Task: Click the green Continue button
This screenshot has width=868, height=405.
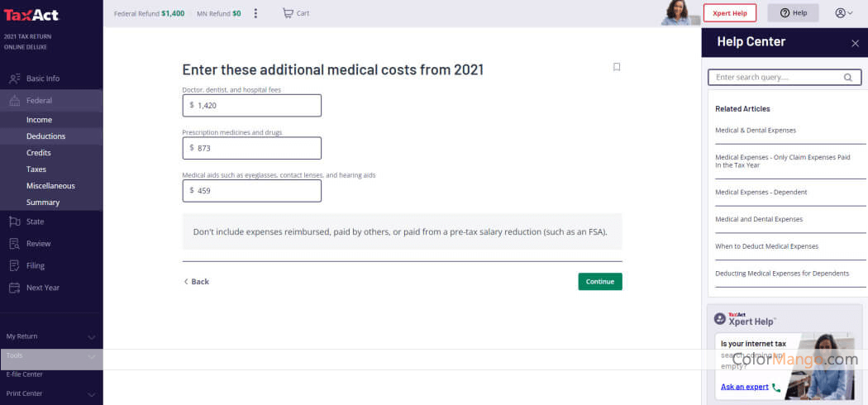Action: coord(600,282)
